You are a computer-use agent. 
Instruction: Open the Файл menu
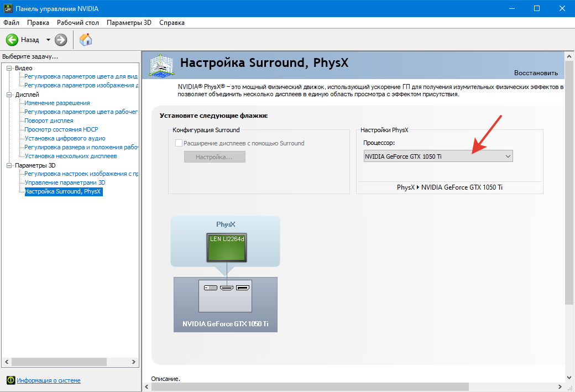[12, 22]
